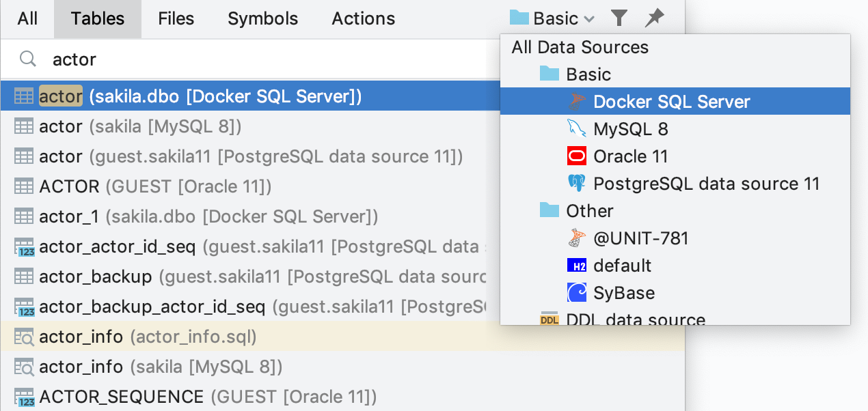Go to the Actions tab
This screenshot has height=411, width=868.
(x=364, y=18)
